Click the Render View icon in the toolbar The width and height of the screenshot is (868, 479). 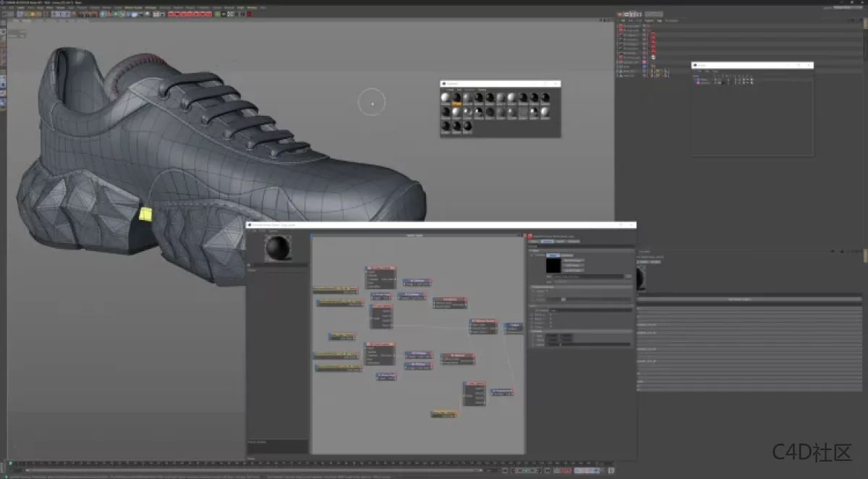coord(80,14)
